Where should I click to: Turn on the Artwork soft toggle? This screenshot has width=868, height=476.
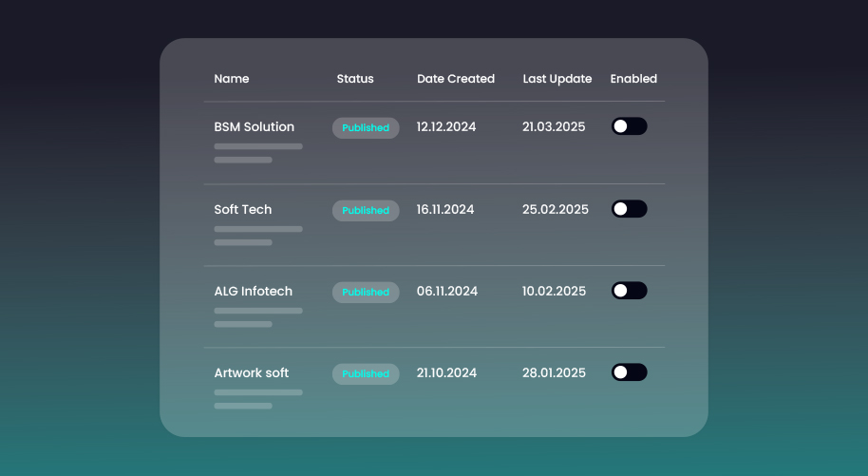(x=629, y=372)
